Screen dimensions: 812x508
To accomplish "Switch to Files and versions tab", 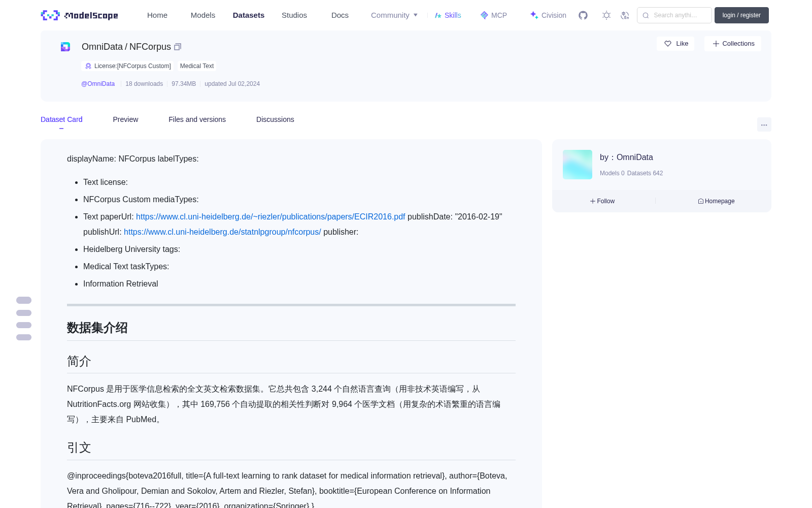I will pyautogui.click(x=197, y=119).
